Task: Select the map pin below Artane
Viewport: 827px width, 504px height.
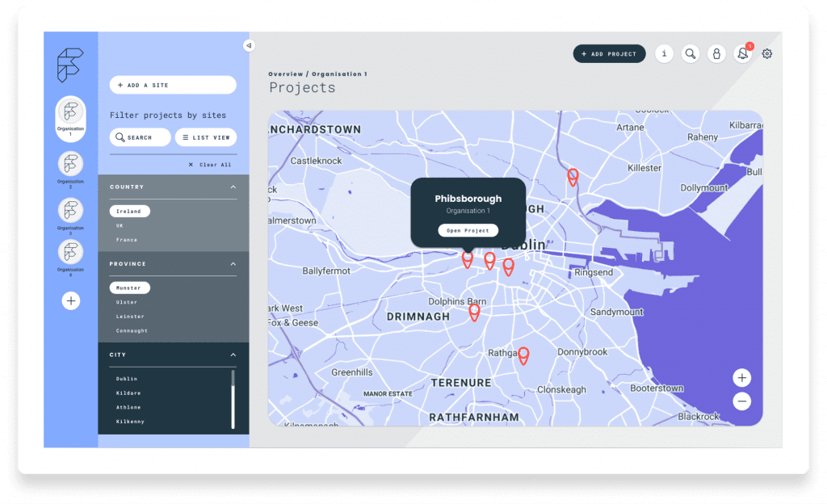Action: tap(573, 177)
